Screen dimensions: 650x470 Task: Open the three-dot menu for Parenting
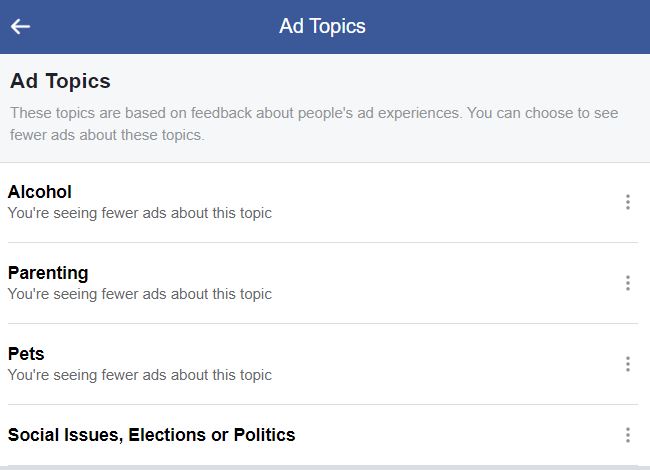[x=628, y=283]
